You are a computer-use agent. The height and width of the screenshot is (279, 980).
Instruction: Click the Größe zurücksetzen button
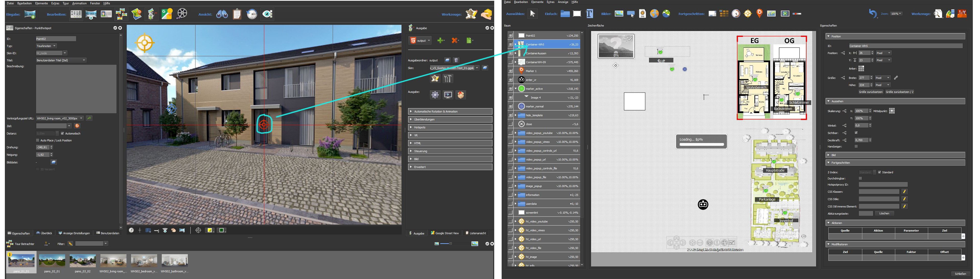870,92
